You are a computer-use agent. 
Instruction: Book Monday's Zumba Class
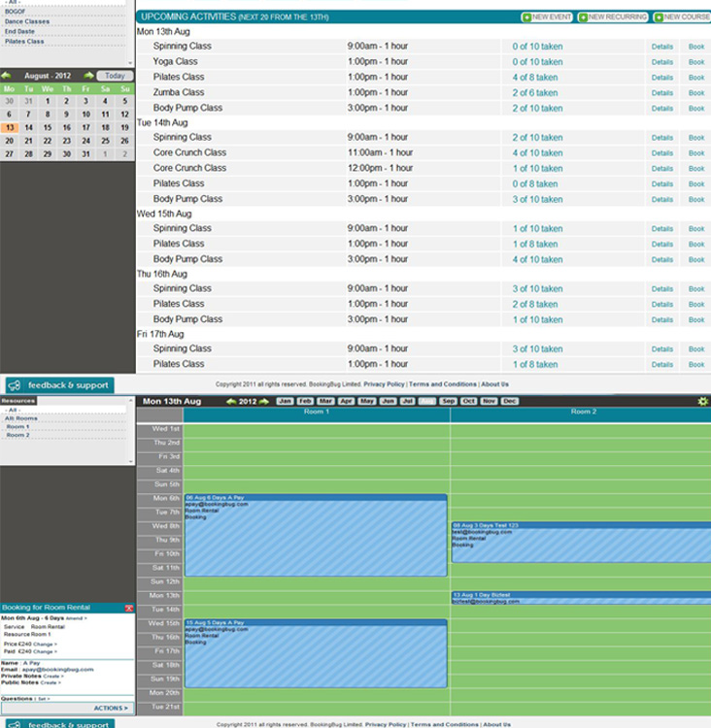[x=695, y=93]
